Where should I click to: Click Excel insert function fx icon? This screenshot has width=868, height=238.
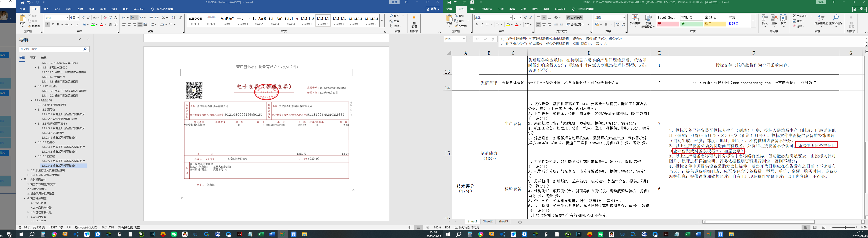coord(493,39)
